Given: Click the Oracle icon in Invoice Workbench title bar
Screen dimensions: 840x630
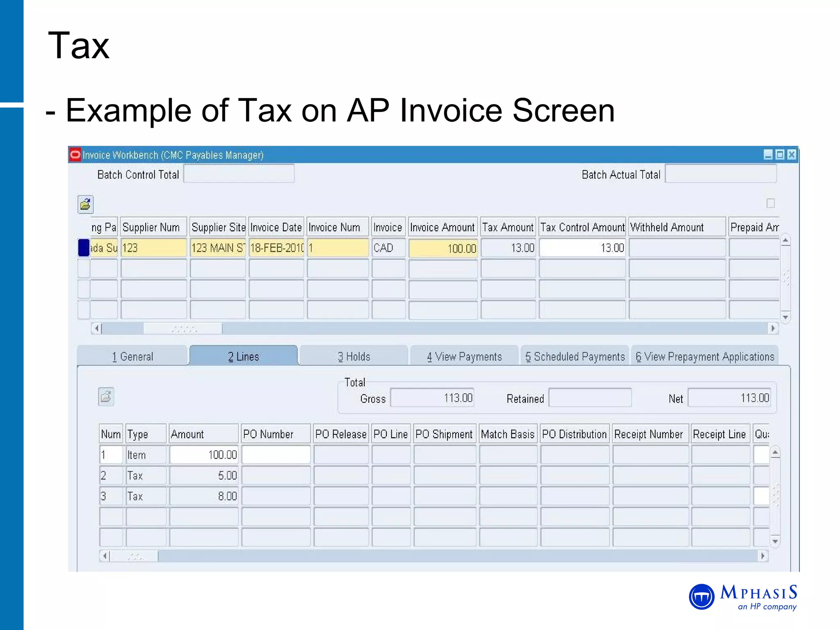Looking at the screenshot, I should pos(75,155).
